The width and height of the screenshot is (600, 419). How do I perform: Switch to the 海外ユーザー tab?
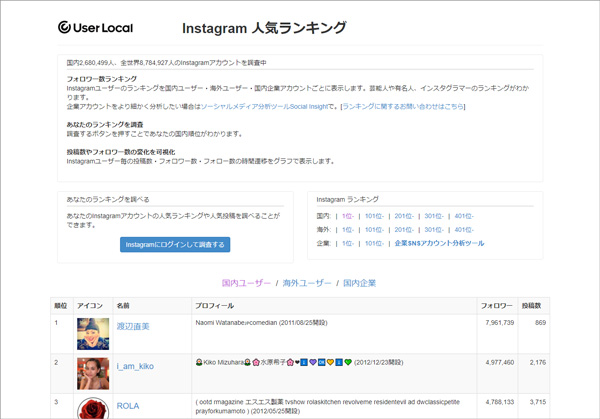point(307,283)
